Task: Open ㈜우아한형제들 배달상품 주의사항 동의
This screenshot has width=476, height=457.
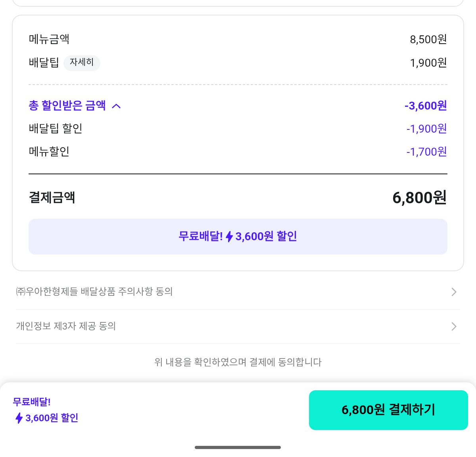Action: pos(94,292)
